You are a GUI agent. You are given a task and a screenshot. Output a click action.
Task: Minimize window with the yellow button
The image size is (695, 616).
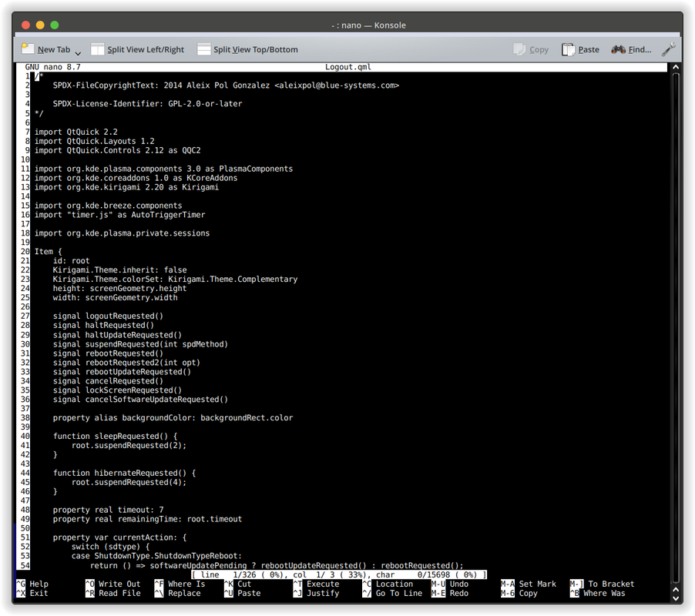pos(40,25)
